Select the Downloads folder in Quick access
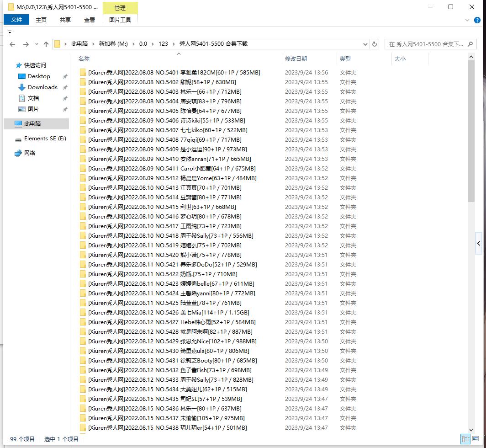486x448 pixels. pyautogui.click(x=42, y=87)
